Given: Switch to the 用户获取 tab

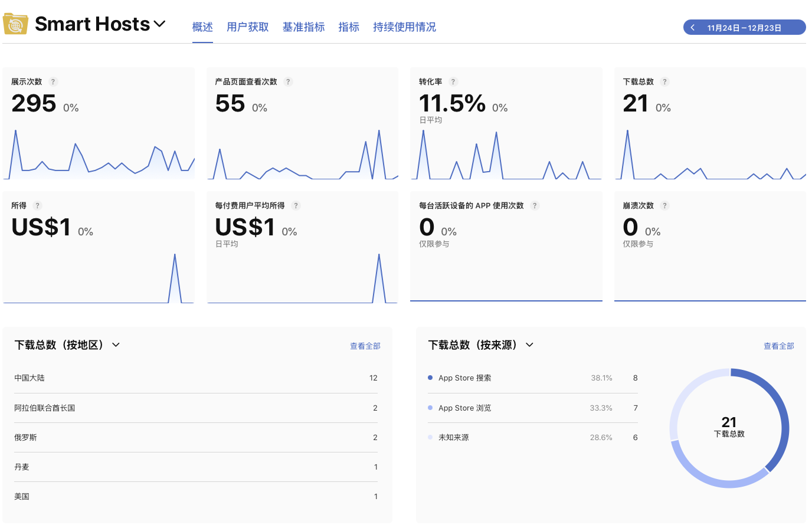Looking at the screenshot, I should pos(247,27).
